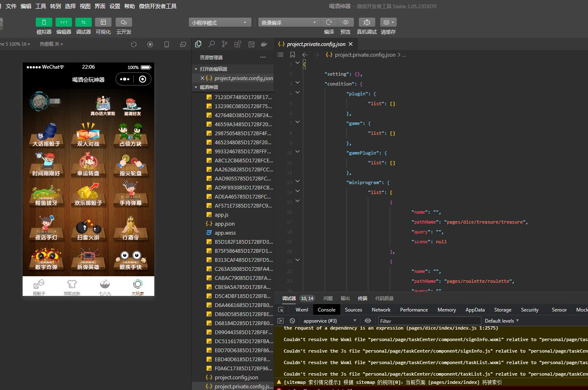
Task: Open the Clear Cache layers dropdown
Action: click(x=388, y=22)
